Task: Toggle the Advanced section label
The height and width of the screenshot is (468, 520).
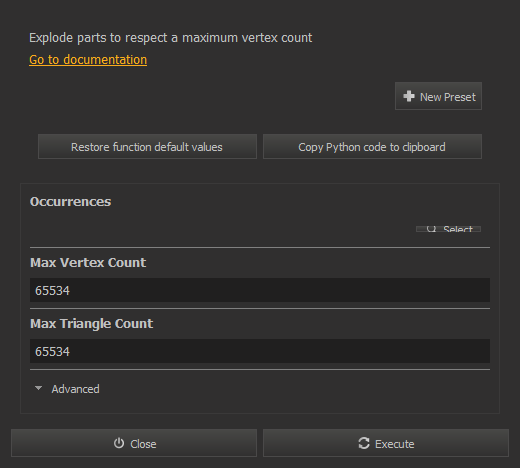Action: pyautogui.click(x=75, y=389)
